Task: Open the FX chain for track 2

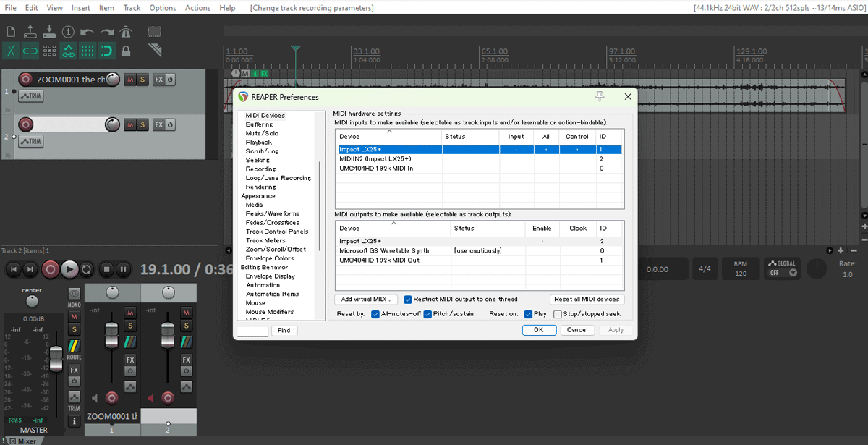Action: point(158,125)
